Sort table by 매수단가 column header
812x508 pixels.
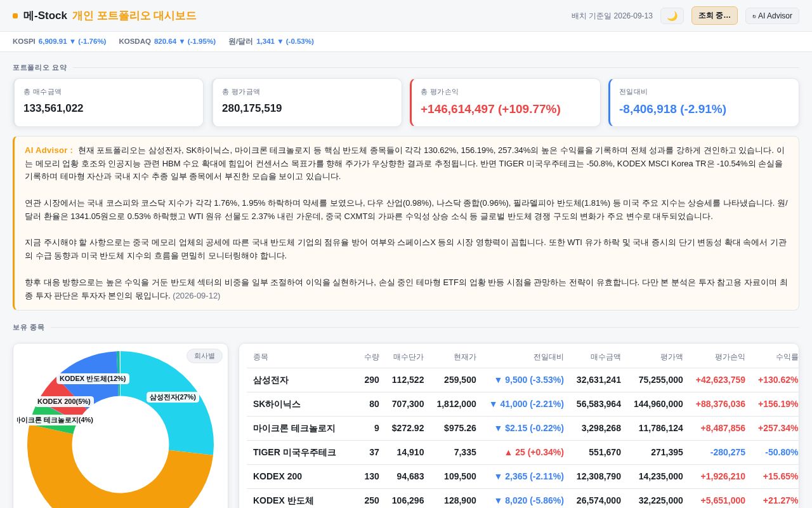[408, 357]
